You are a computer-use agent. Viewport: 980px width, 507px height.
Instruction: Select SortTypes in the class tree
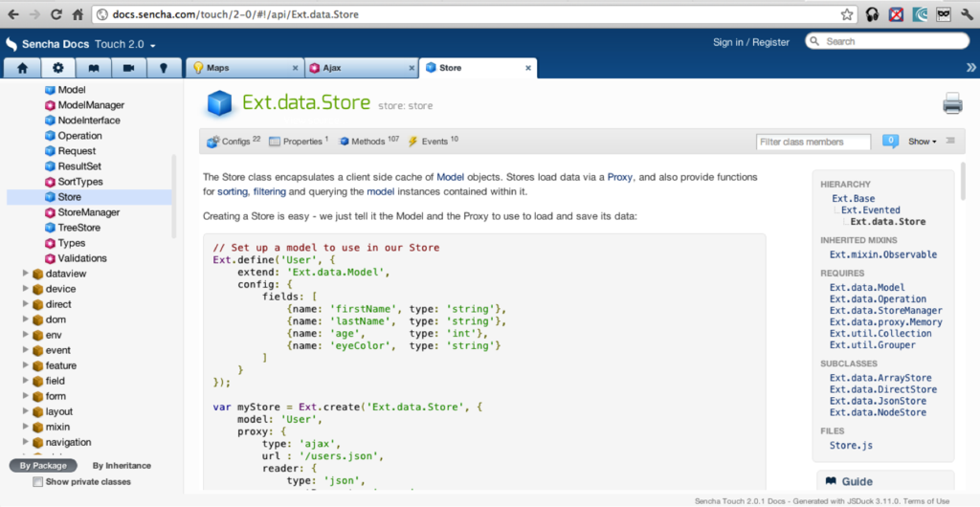click(x=80, y=182)
